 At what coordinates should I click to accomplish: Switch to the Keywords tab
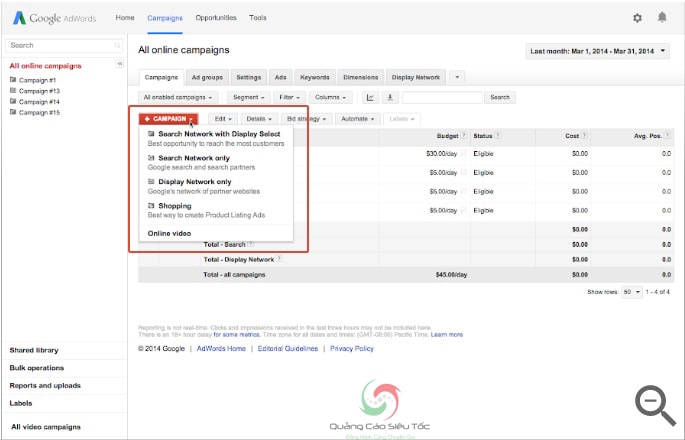(x=315, y=77)
